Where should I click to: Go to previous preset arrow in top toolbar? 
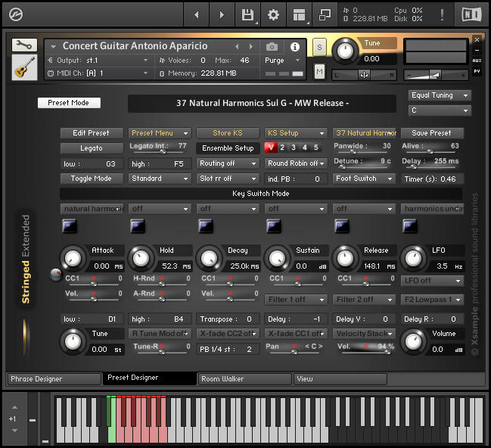click(197, 14)
